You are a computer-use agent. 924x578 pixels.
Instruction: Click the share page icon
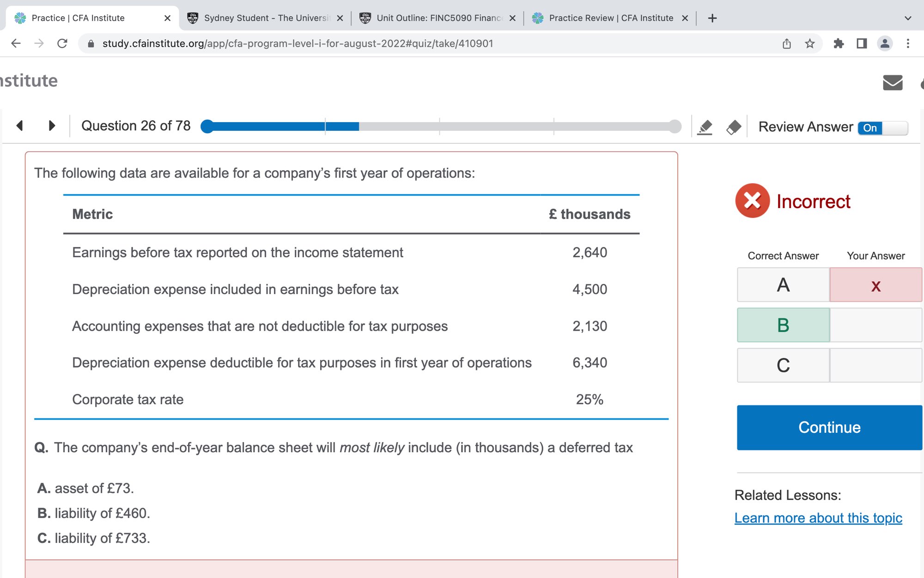[787, 43]
